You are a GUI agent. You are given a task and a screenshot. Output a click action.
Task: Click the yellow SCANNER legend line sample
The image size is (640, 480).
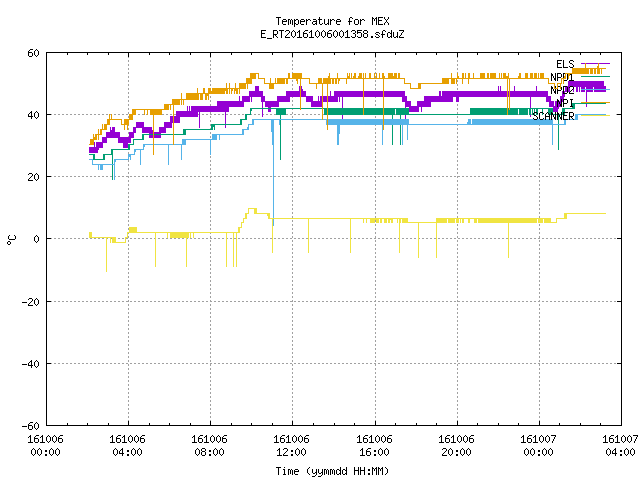click(x=595, y=116)
